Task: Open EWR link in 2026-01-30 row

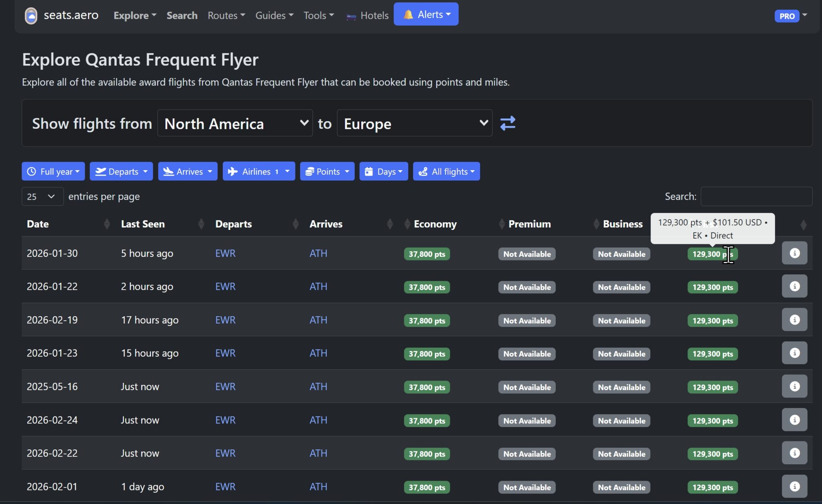Action: pyautogui.click(x=225, y=253)
